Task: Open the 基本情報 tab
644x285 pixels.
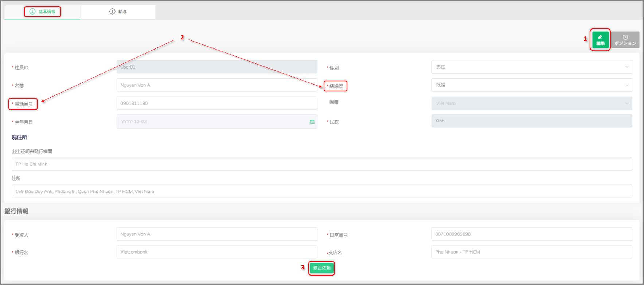Action: (x=42, y=12)
